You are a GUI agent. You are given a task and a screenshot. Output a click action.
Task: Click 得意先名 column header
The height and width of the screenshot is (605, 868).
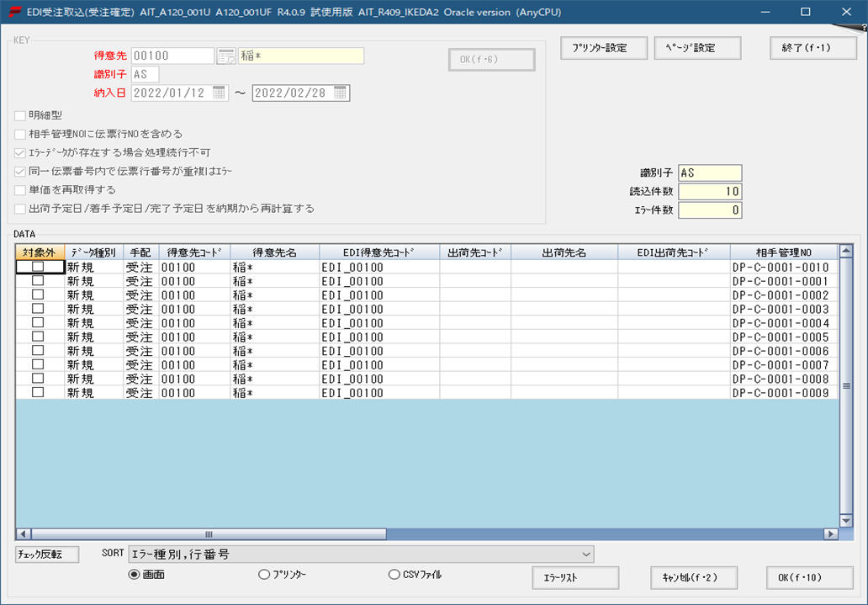(x=274, y=252)
